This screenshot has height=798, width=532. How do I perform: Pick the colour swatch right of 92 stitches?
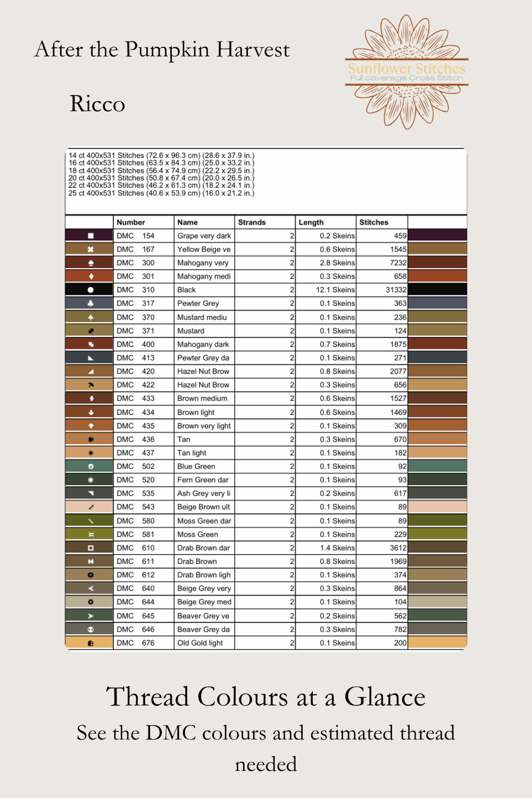[x=437, y=466]
